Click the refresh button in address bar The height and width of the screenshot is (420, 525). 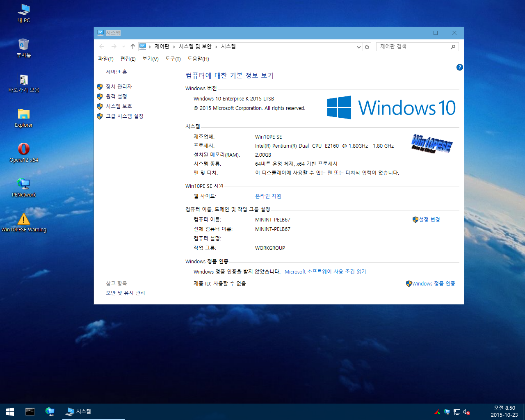[367, 47]
